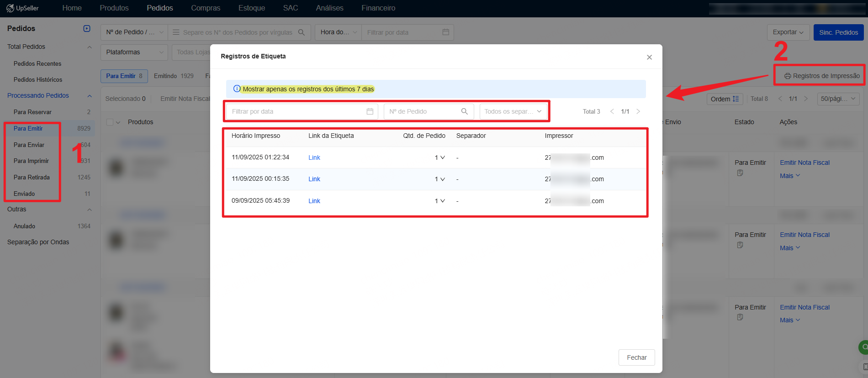Open the Exportar dropdown
This screenshot has width=868, height=378.
pyautogui.click(x=788, y=32)
